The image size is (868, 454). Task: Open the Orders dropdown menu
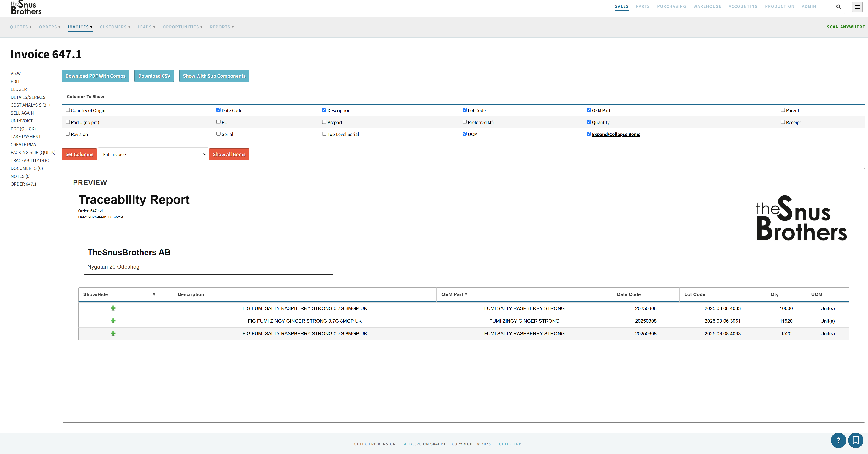(50, 27)
